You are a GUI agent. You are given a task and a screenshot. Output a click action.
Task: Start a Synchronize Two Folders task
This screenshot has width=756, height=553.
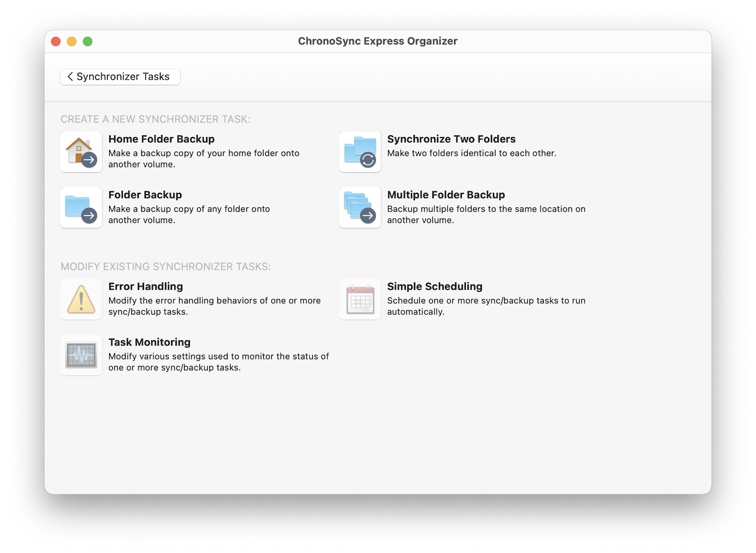click(x=451, y=139)
